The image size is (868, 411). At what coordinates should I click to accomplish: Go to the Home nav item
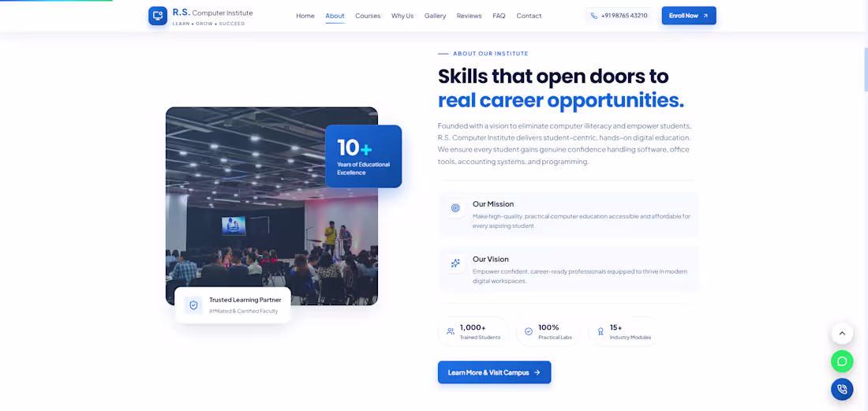(305, 16)
